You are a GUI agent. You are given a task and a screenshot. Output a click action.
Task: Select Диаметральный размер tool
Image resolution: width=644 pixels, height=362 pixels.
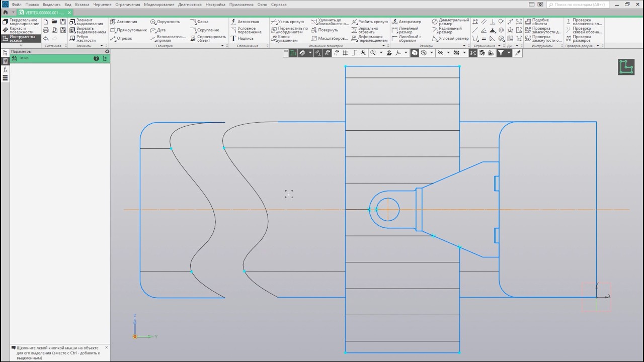[450, 22]
